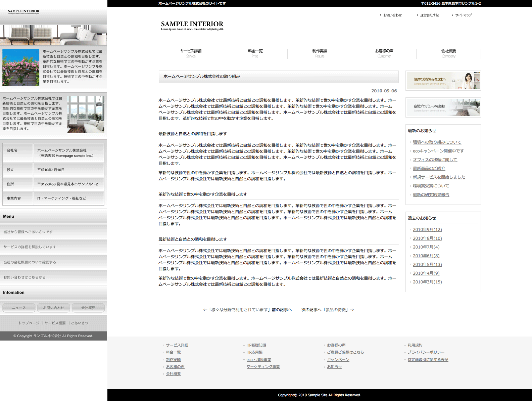Viewport: 532px width, 401px height.
Task: Click the SAMPLE INTERIOR main logo
Action: click(192, 25)
